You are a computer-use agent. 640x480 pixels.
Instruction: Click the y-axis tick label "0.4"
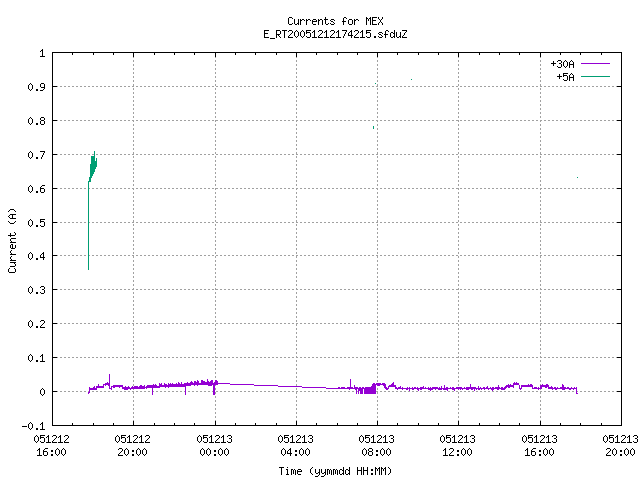click(x=36, y=256)
